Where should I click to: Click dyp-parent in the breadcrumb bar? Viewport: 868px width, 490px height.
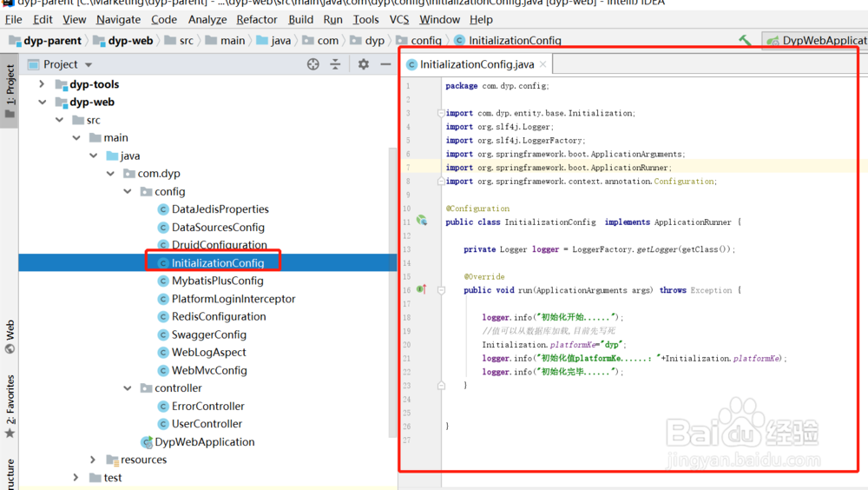(x=47, y=41)
